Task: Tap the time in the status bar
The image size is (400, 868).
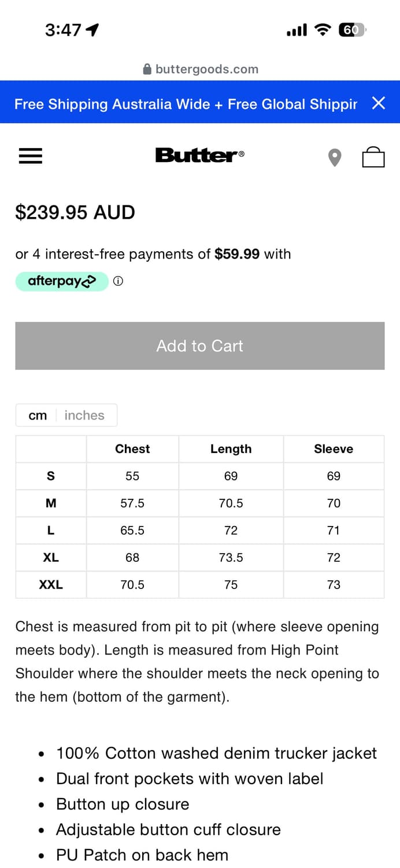Action: [63, 30]
